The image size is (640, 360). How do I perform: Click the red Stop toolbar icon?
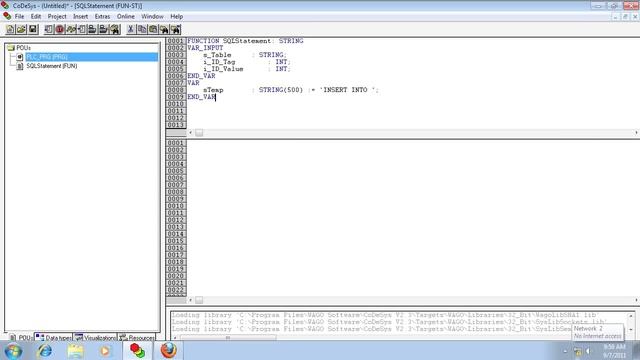click(60, 29)
